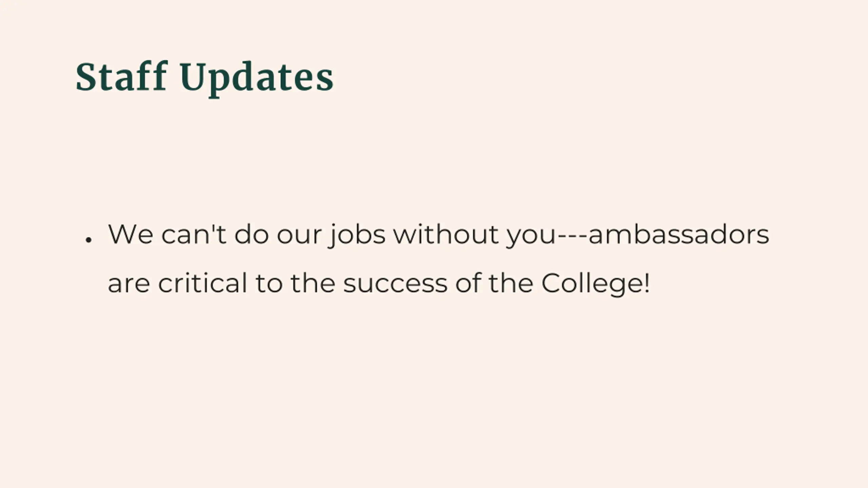Screen dimensions: 868x488
Task: Click the word "Updates" in the heading
Action: click(257, 79)
